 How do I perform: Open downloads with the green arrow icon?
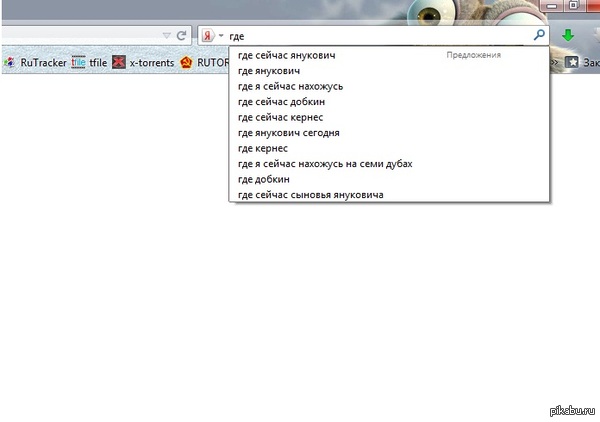coord(568,35)
